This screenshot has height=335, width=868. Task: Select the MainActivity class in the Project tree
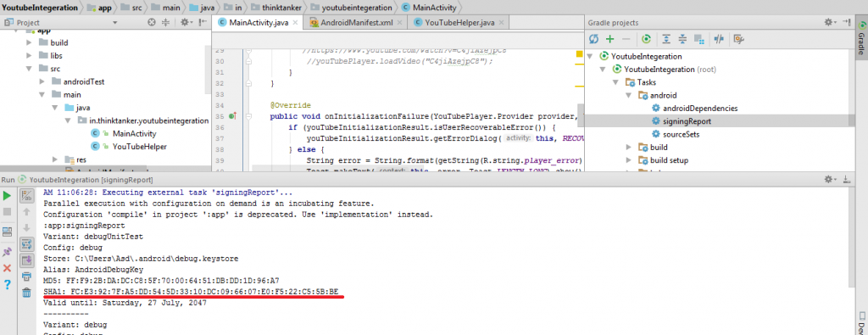coord(135,133)
